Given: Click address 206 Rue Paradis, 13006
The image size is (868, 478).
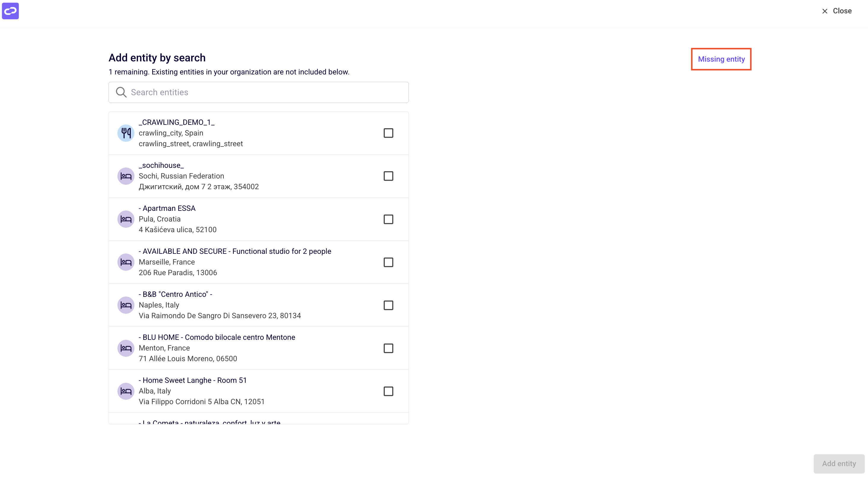Looking at the screenshot, I should 178,273.
